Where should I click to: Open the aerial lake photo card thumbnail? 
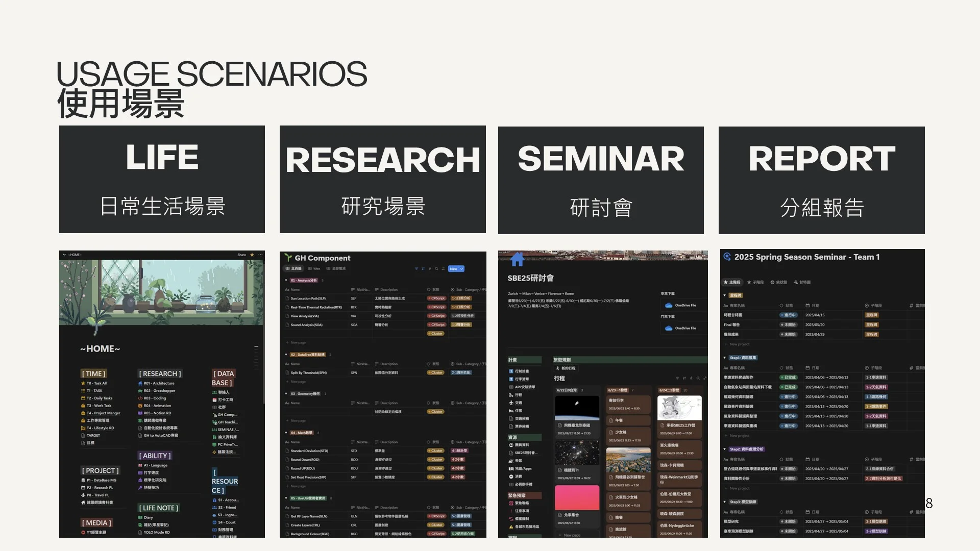click(628, 460)
